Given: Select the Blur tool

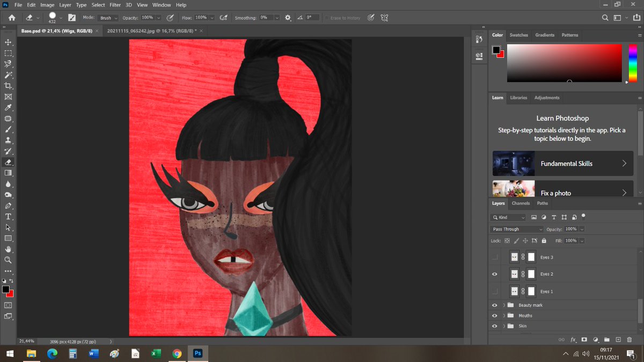Looking at the screenshot, I should tap(8, 184).
